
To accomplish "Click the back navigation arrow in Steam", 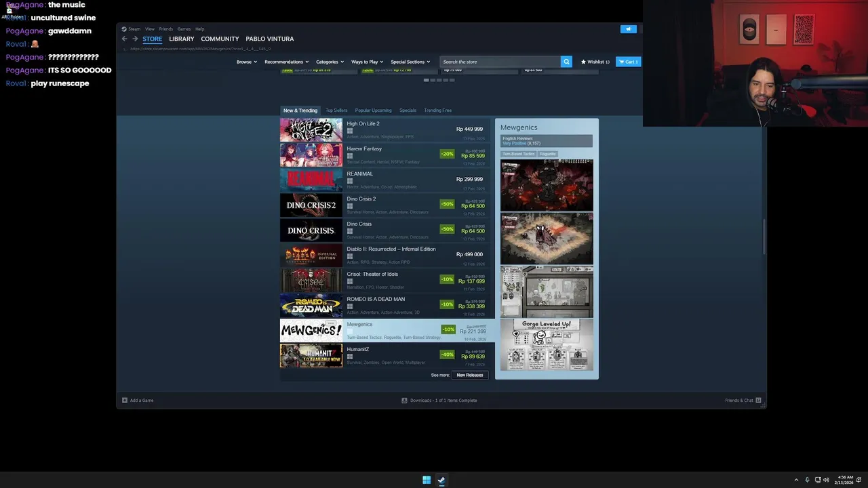I will (124, 39).
